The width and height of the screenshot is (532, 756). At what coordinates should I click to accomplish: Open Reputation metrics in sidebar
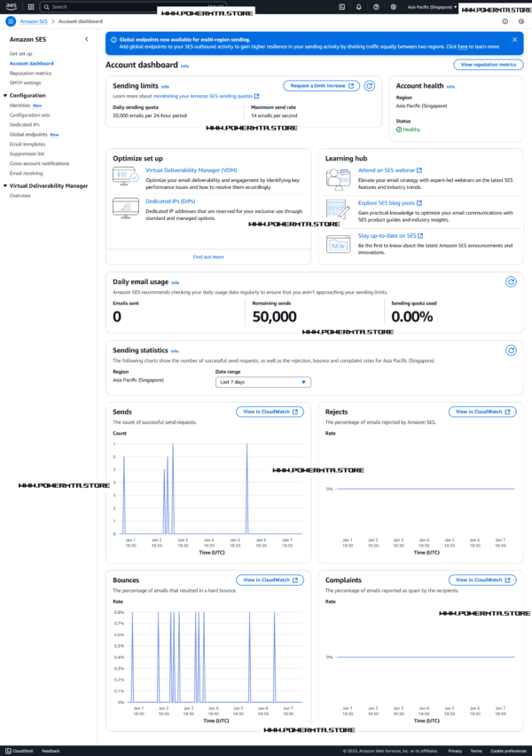30,73
